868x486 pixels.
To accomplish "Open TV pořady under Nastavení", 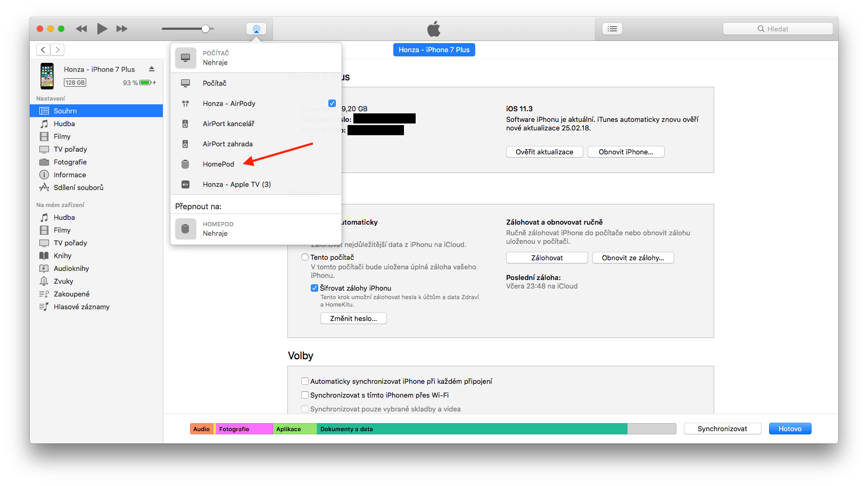I will tap(96, 149).
